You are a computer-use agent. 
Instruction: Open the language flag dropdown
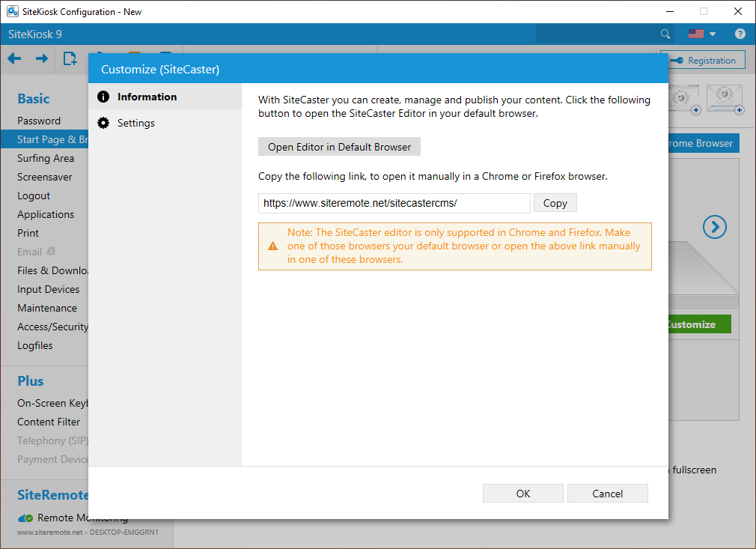tap(702, 34)
